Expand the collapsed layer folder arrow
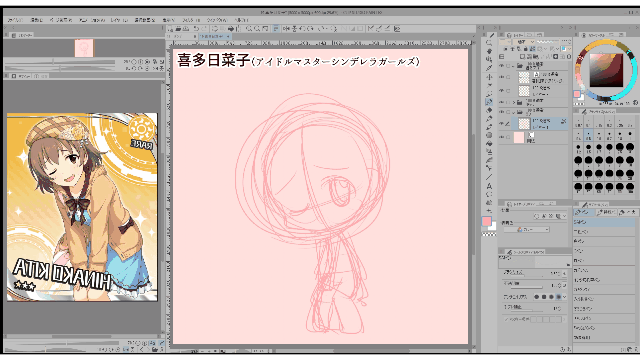 pos(514,102)
